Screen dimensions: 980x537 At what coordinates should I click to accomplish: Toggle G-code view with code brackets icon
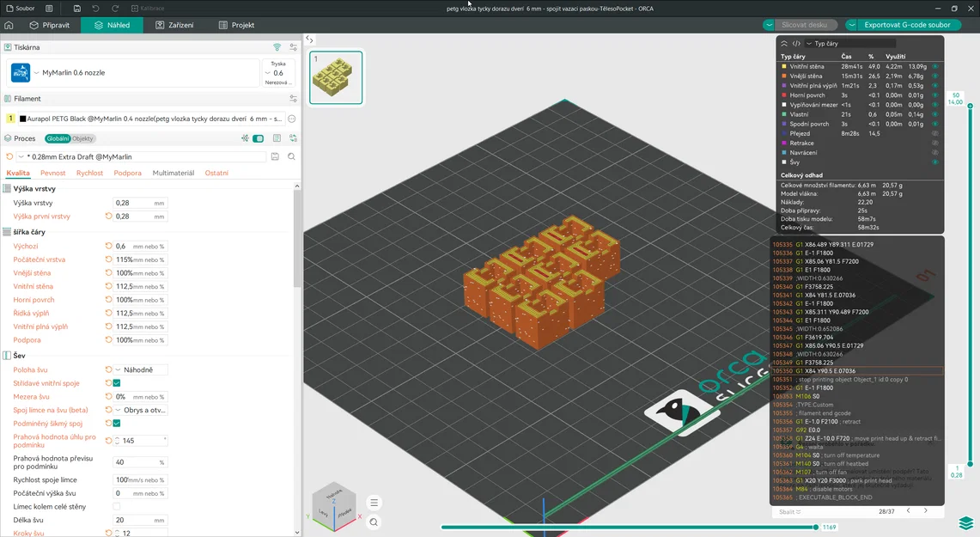[x=796, y=44]
